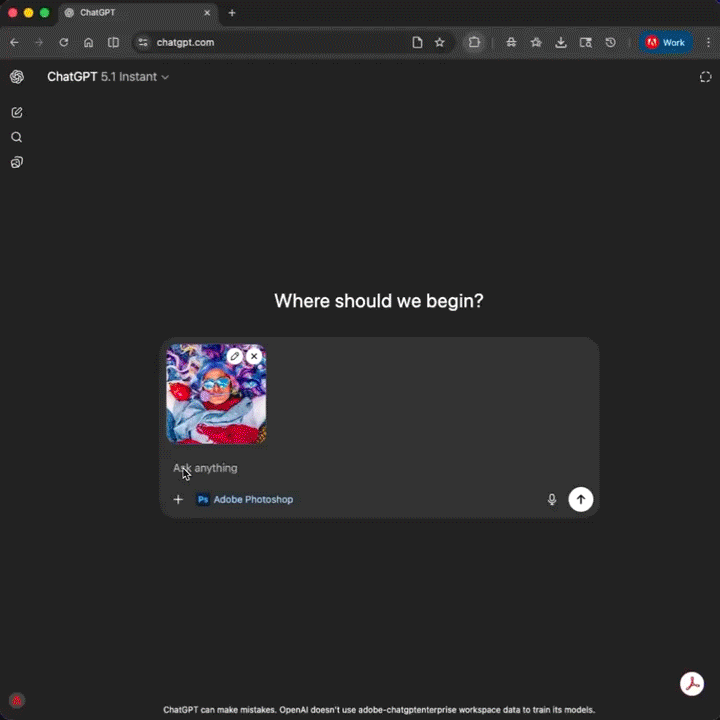This screenshot has height=720, width=720.
Task: Go back with browser back arrow
Action: pos(14,42)
